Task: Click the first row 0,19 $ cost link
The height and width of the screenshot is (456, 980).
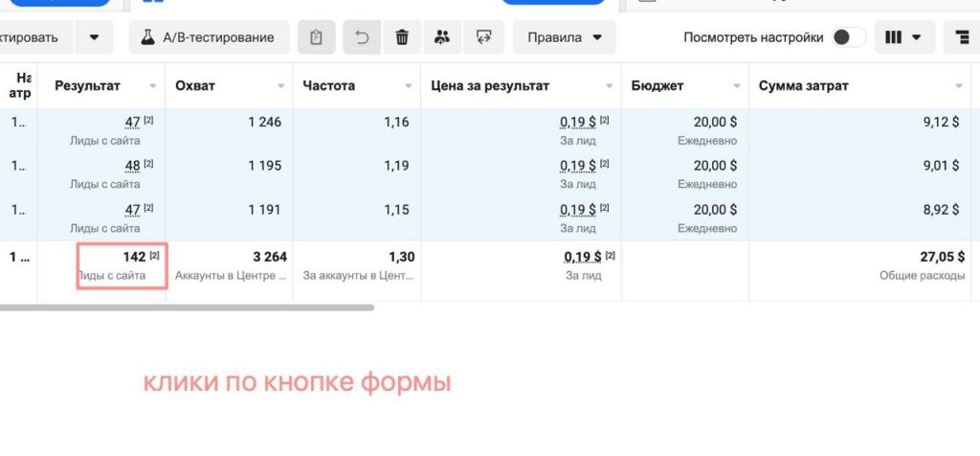Action: click(580, 122)
